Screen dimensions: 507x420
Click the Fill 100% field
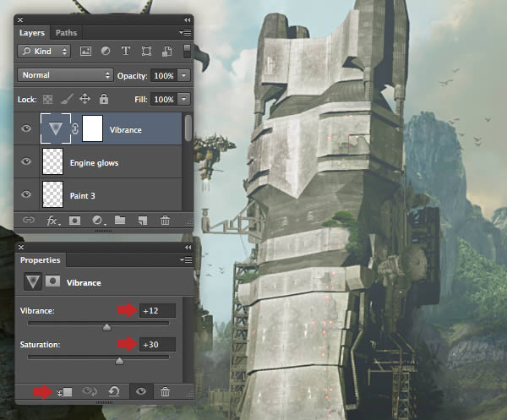point(164,99)
